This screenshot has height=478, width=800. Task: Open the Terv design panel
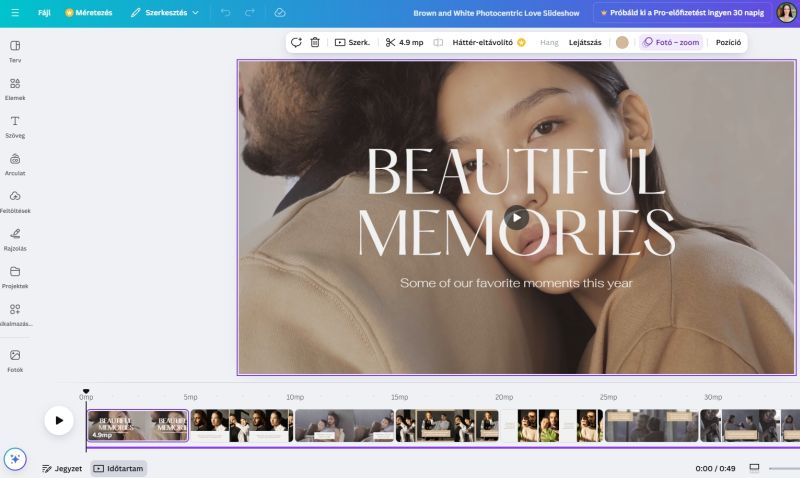[x=15, y=52]
